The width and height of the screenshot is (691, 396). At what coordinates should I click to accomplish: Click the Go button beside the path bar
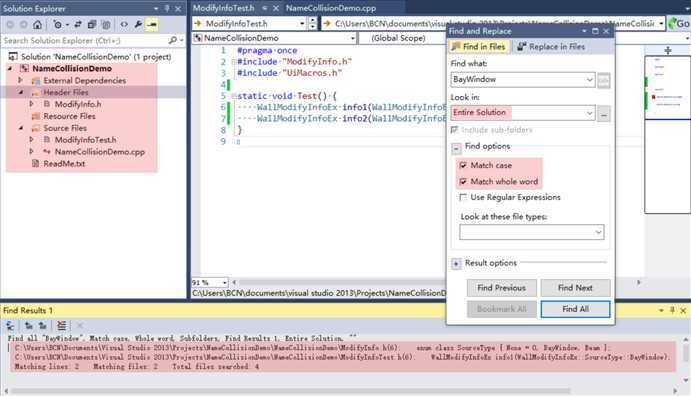(679, 23)
